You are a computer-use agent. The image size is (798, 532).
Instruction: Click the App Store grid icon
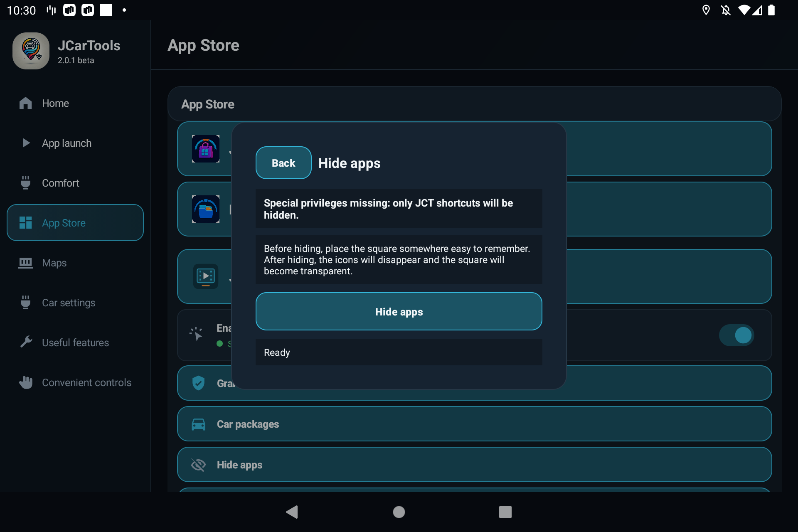coord(26,223)
